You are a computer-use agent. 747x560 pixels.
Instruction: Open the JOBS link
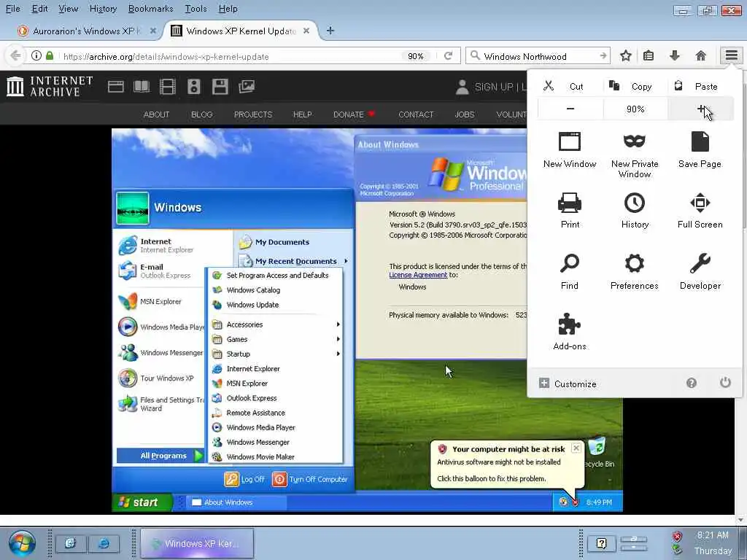point(464,114)
